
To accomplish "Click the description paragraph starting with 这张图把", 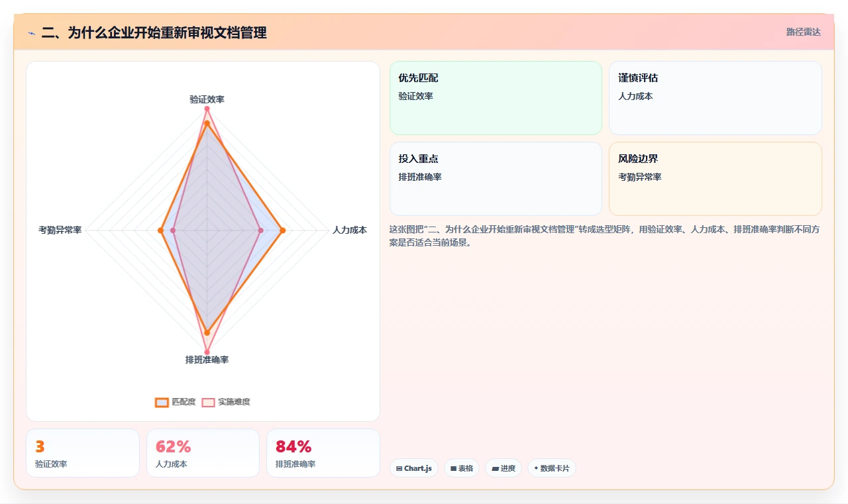I will (x=606, y=236).
